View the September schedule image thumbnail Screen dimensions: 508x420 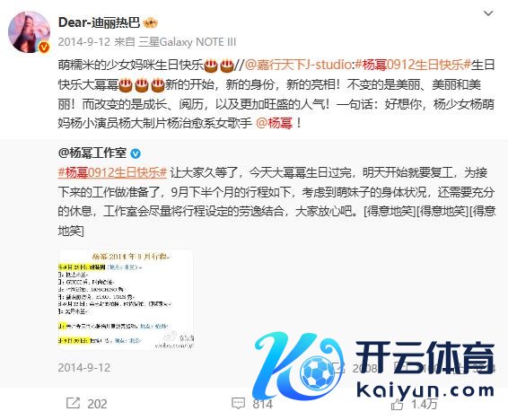pyautogui.click(x=126, y=300)
